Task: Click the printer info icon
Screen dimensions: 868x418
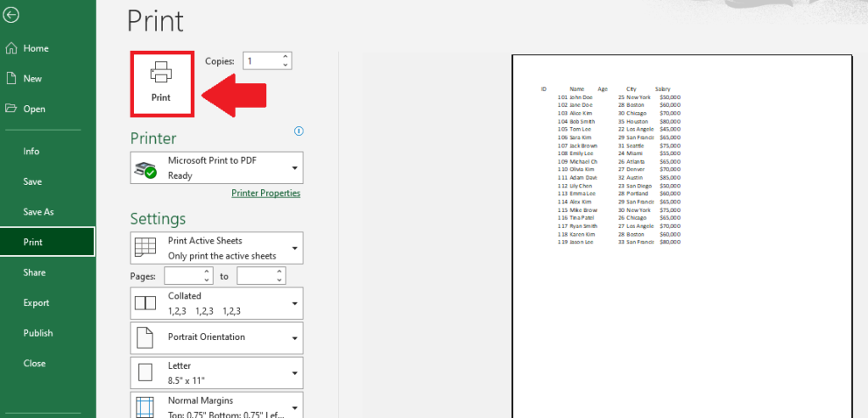Action: (298, 131)
